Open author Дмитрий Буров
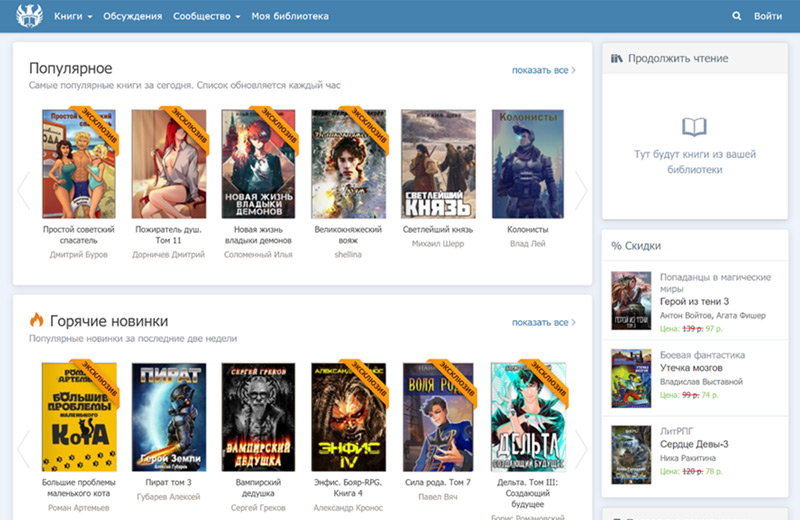This screenshot has width=800, height=520. (79, 255)
